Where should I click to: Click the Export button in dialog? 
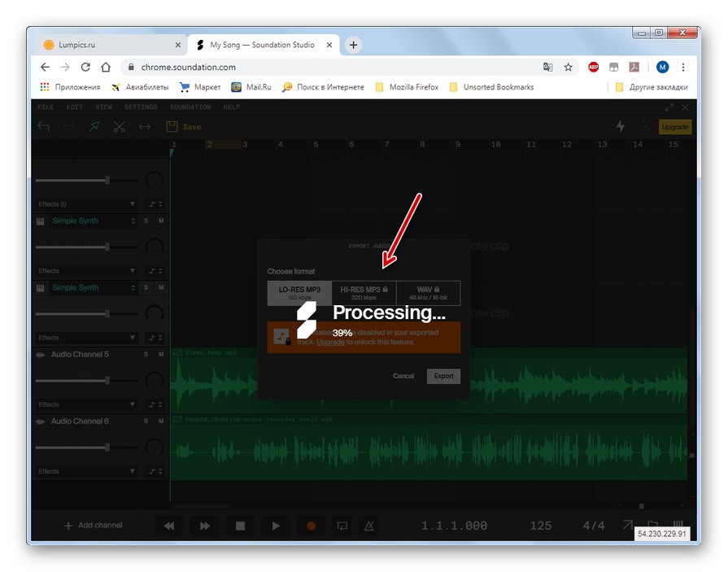pos(443,376)
